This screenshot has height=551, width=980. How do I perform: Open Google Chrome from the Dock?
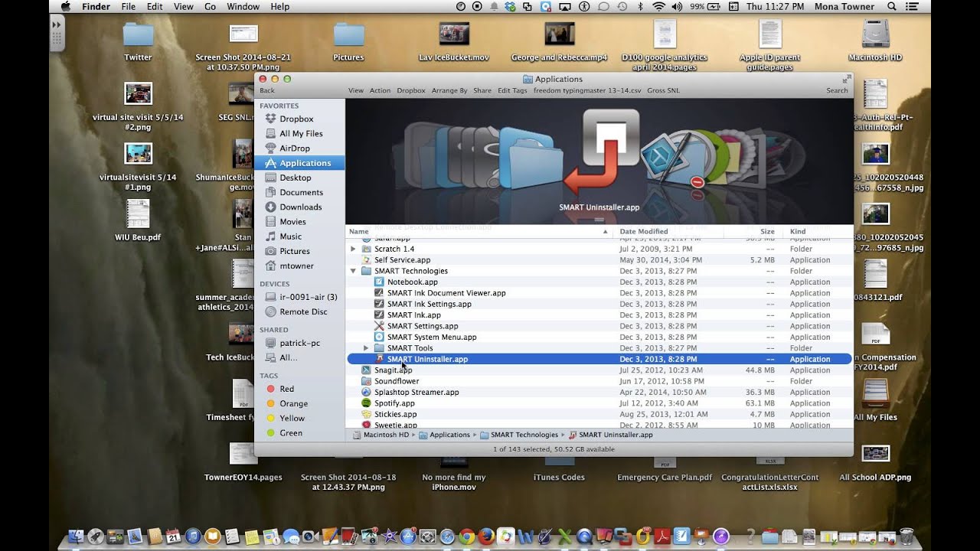tap(466, 536)
